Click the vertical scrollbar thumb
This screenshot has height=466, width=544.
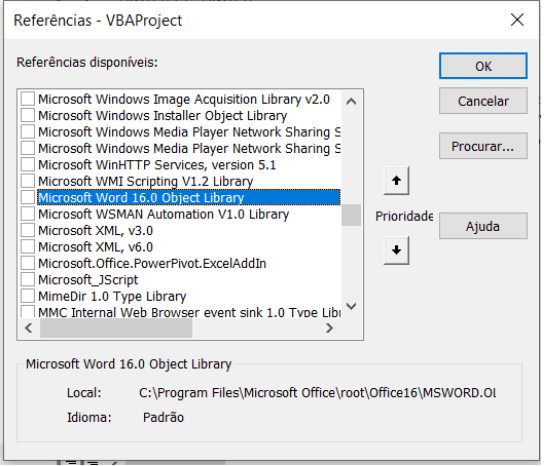[x=351, y=215]
